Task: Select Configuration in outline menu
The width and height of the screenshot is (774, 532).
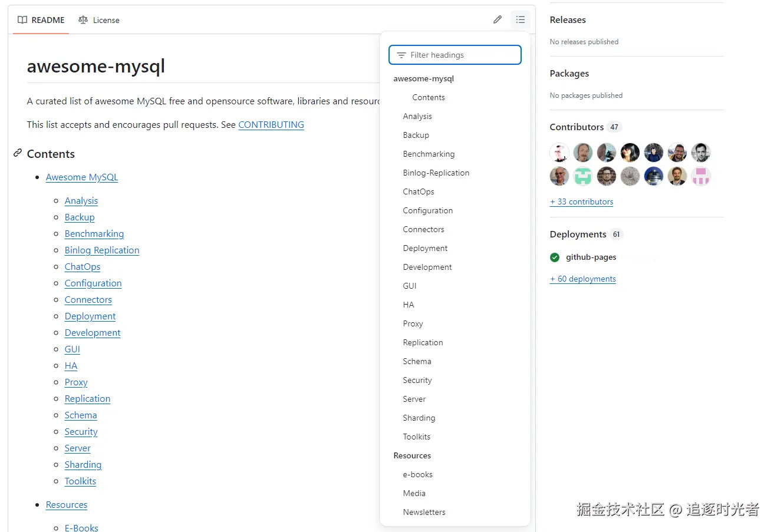Action: (428, 210)
